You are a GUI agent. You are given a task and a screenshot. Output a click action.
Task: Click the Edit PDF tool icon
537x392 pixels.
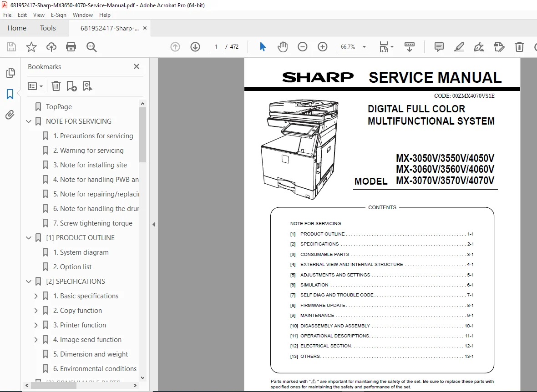[x=499, y=47]
